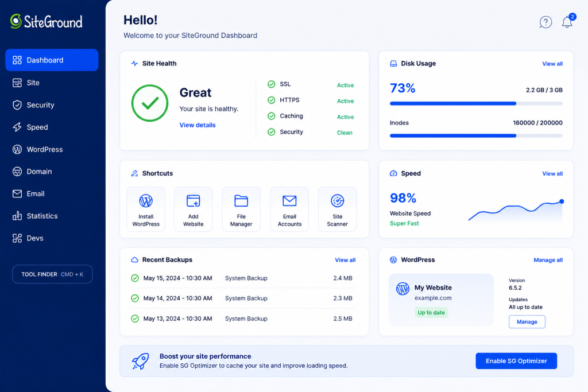Click the rocket icon in boost banner
The height and width of the screenshot is (392, 588).
(140, 361)
